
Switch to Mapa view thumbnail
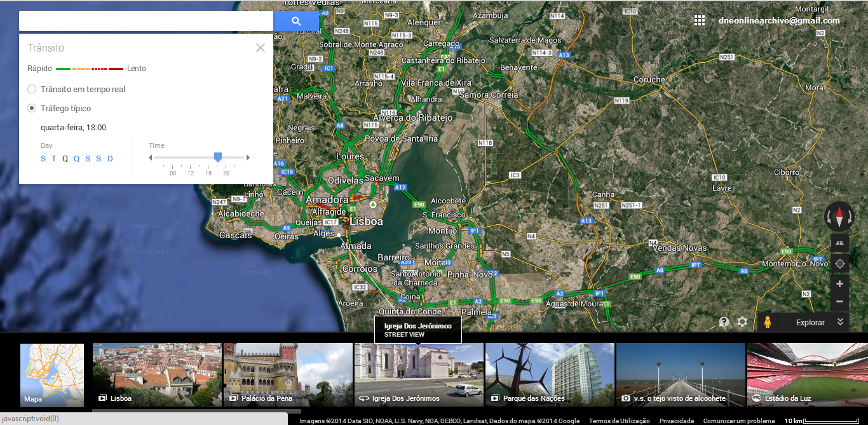point(51,374)
